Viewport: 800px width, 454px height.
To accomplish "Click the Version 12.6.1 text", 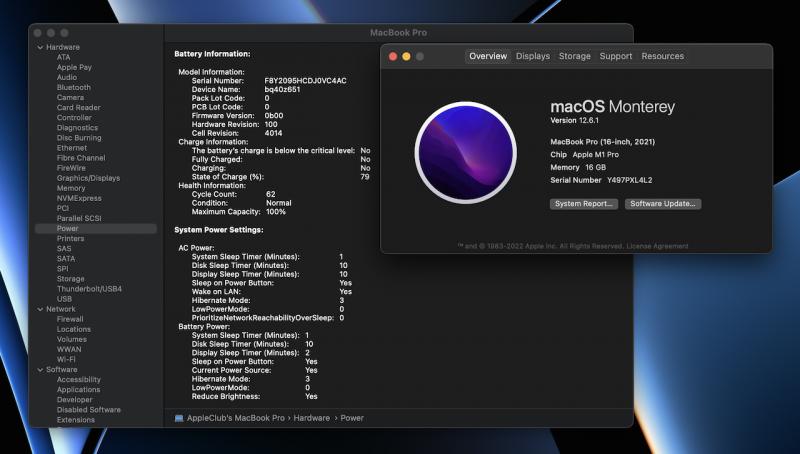I will tap(574, 120).
